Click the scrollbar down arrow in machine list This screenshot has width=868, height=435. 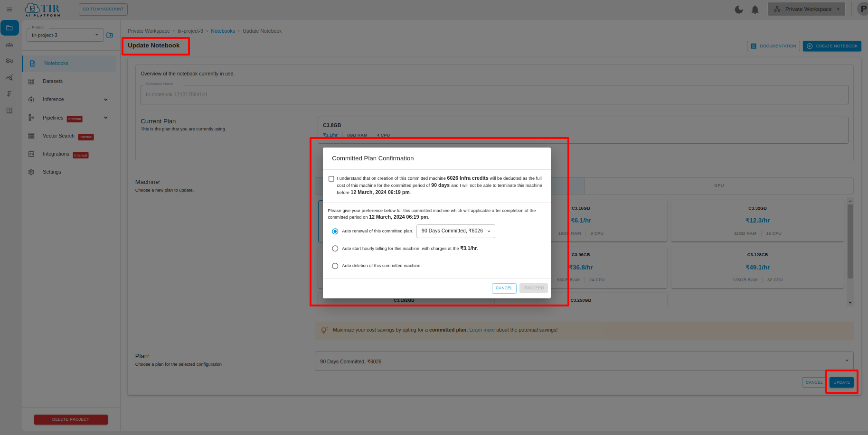pos(850,303)
